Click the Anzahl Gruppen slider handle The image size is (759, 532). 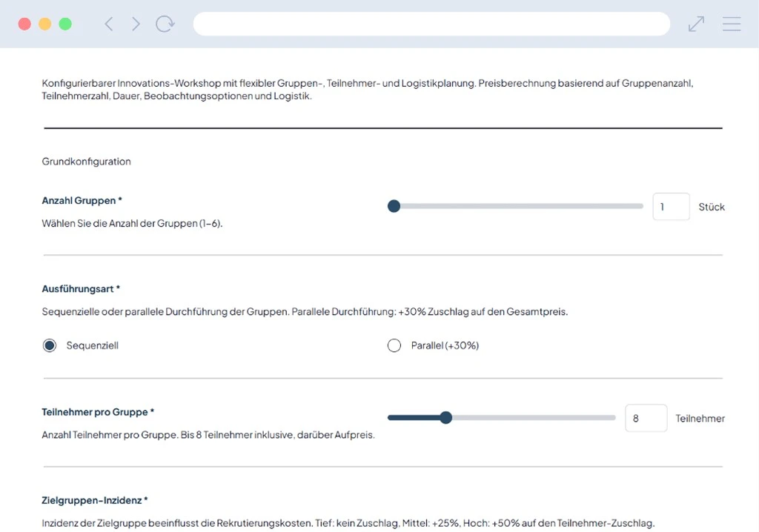(394, 206)
